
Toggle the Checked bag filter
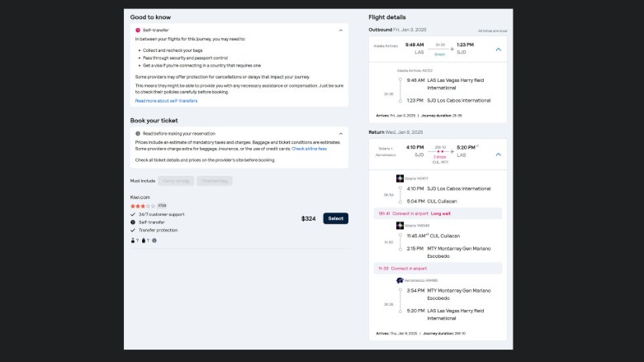pyautogui.click(x=213, y=180)
